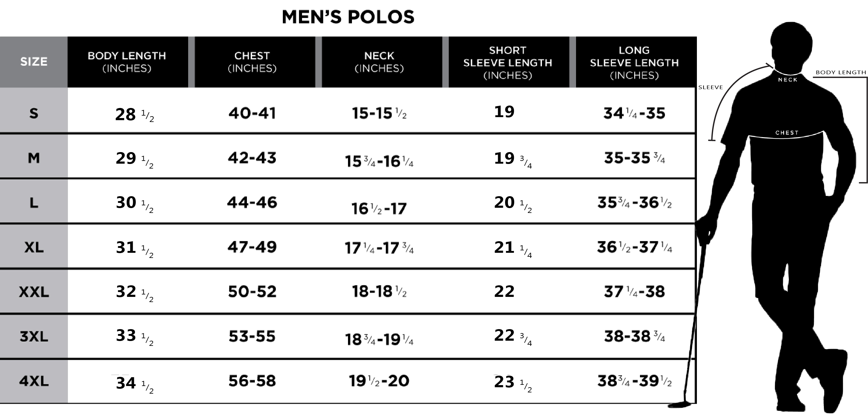Select the BODY LENGTH label beside figure
The height and width of the screenshot is (414, 868).
click(x=841, y=72)
